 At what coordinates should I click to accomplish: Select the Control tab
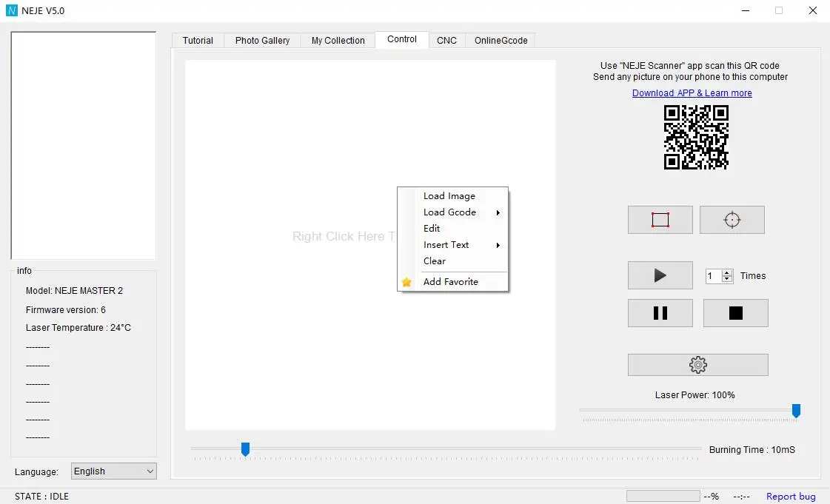click(402, 40)
